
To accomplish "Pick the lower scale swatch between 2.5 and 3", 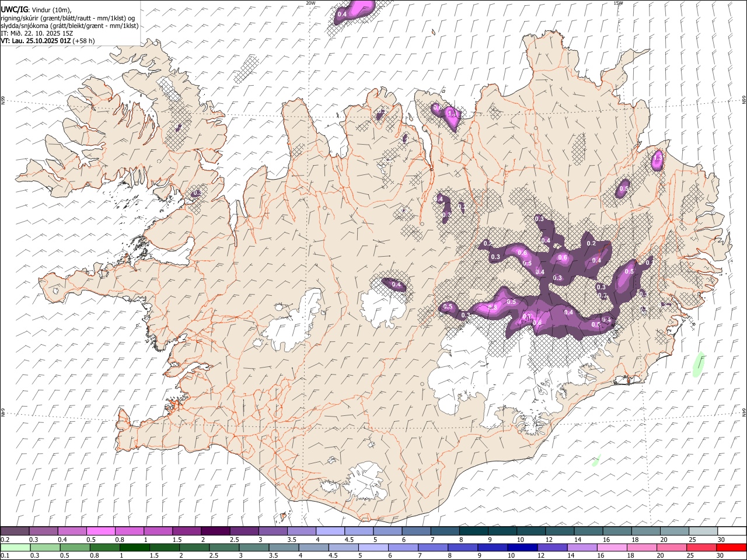I will click(224, 547).
